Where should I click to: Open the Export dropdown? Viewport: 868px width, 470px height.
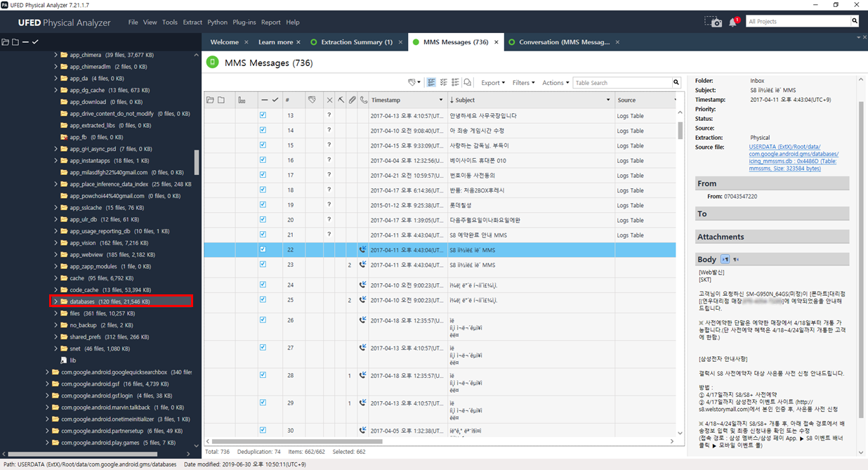[493, 82]
